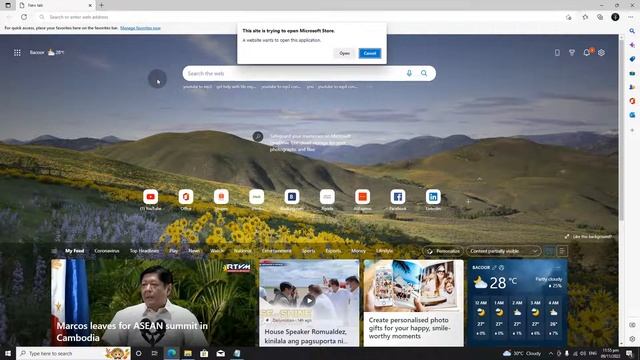Open the Microsoft Store taskbar icon
The height and width of the screenshot is (360, 640).
click(x=204, y=353)
